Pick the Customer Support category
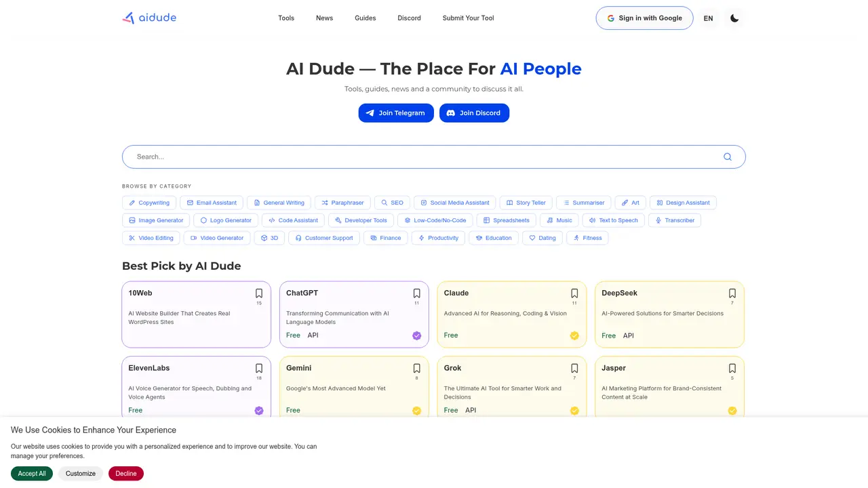 point(323,238)
